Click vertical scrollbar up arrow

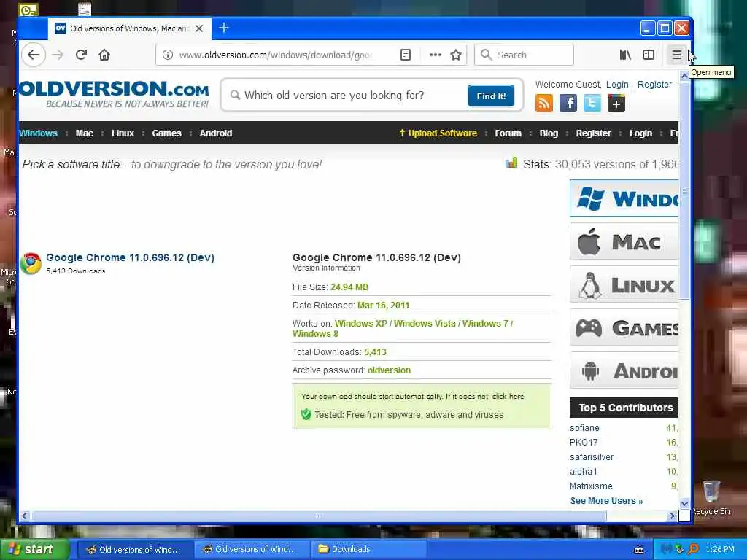pyautogui.click(x=684, y=76)
